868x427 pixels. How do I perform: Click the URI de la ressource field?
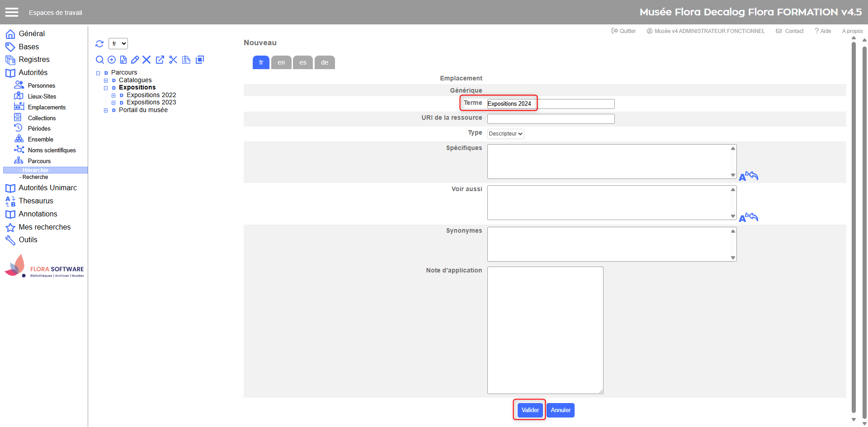pos(551,119)
